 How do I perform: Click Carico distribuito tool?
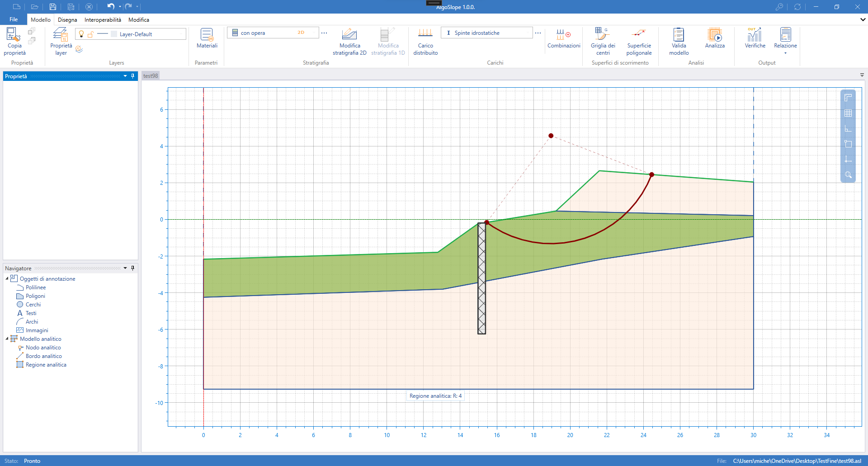[425, 41]
